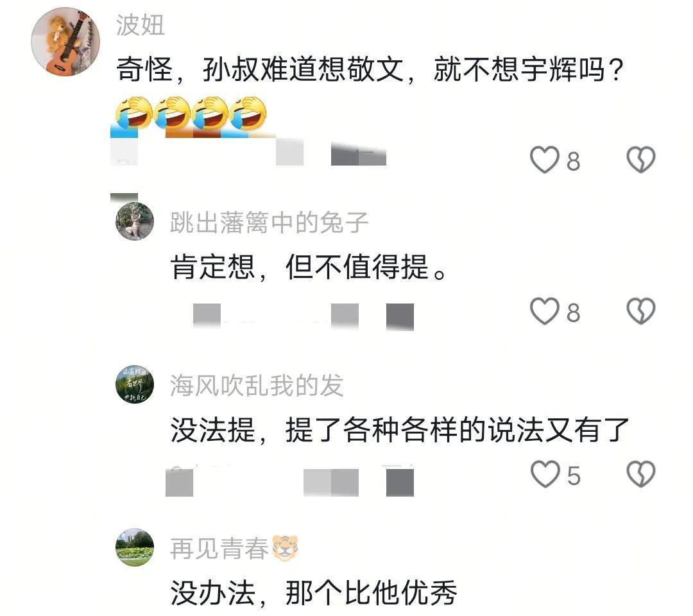The width and height of the screenshot is (693, 616).
Task: Open 再见青春's lotus pond avatar
Action: click(135, 547)
